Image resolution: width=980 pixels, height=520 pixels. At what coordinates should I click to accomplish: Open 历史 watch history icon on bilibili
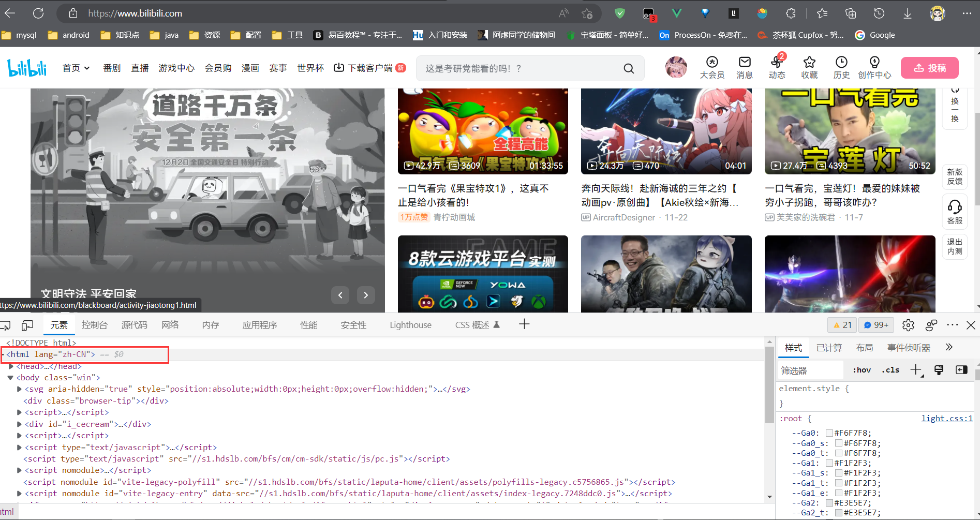point(841,68)
